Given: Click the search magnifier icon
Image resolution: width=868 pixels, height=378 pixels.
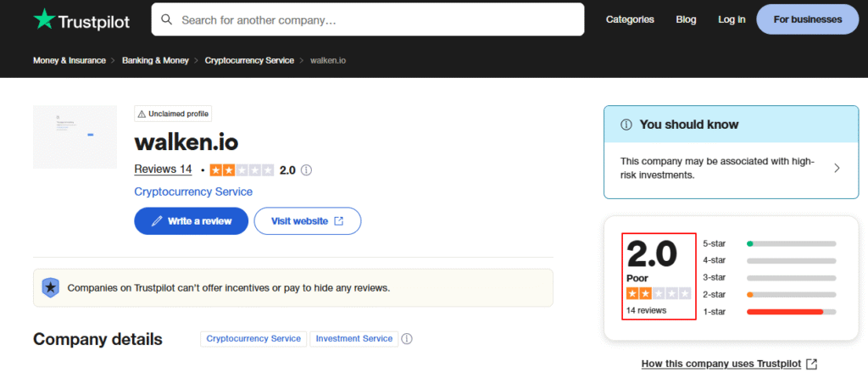Looking at the screenshot, I should click(x=167, y=20).
